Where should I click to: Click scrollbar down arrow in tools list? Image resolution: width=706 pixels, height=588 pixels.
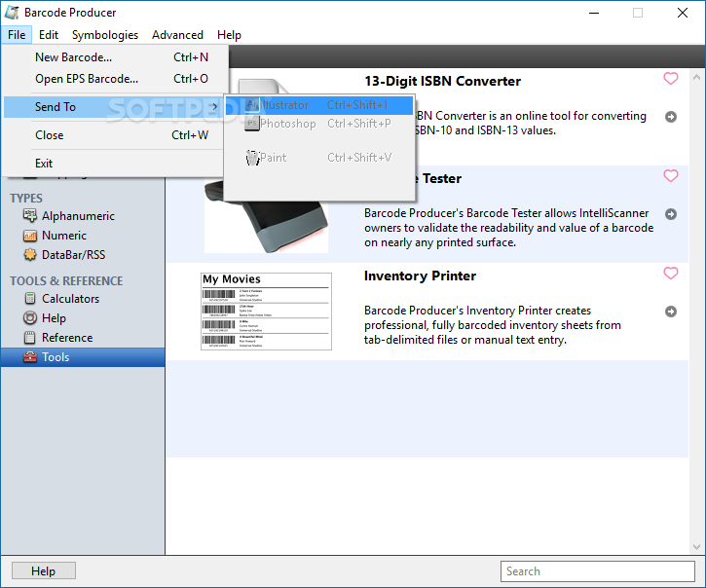tap(696, 546)
